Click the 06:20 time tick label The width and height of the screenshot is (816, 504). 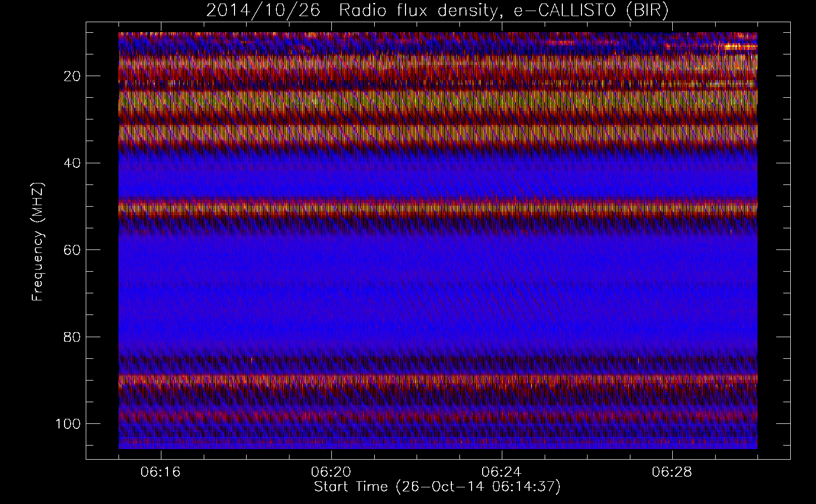point(331,472)
